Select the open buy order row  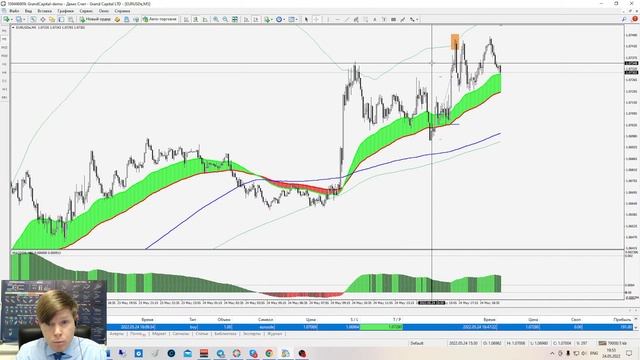pos(371,327)
